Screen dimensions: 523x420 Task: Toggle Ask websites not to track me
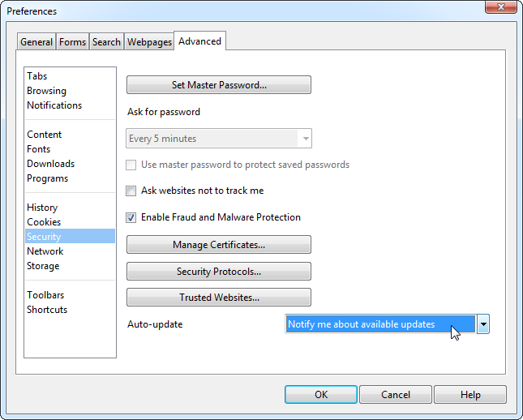(131, 191)
